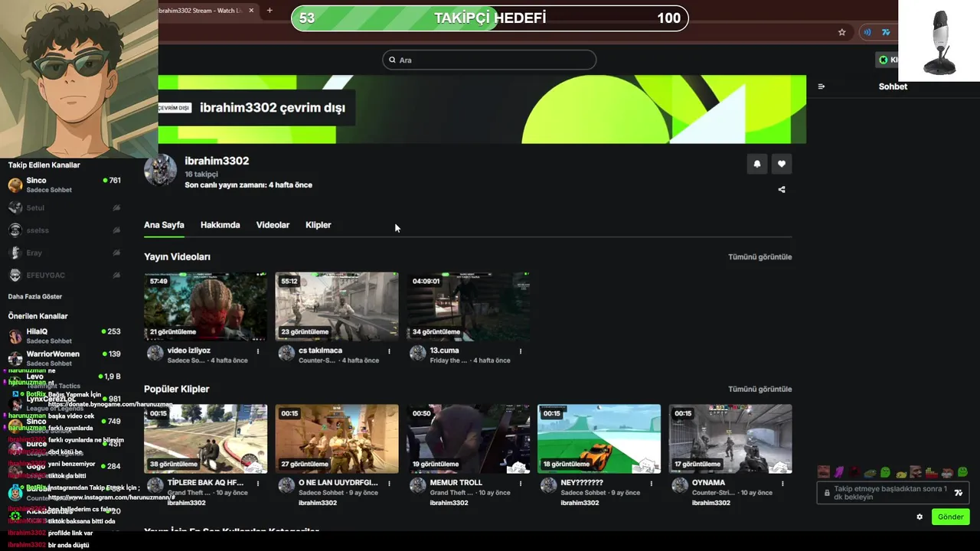This screenshot has height=551, width=980.
Task: Switch to Videolar tab
Action: coord(273,225)
